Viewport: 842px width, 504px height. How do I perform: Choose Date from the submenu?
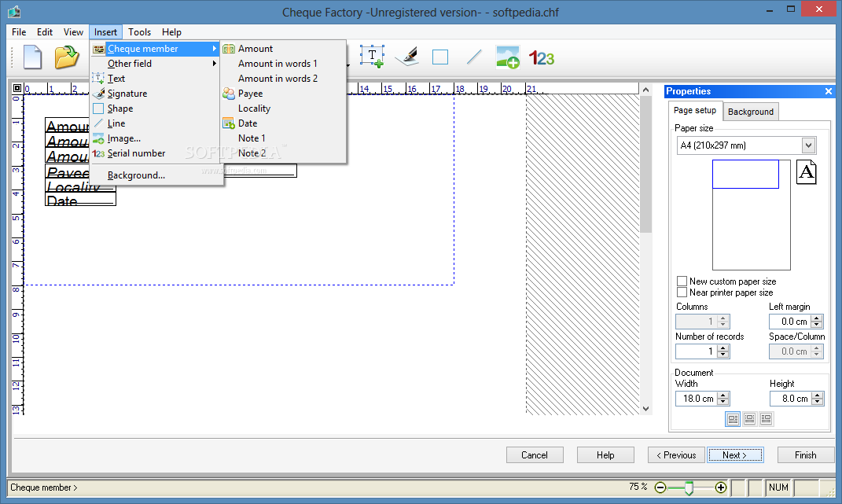point(283,123)
